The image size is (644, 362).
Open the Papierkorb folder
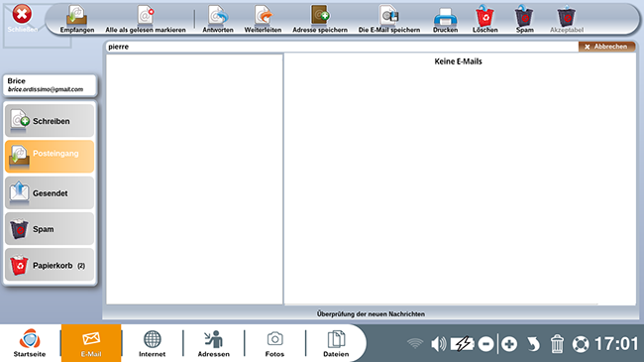[x=50, y=265]
